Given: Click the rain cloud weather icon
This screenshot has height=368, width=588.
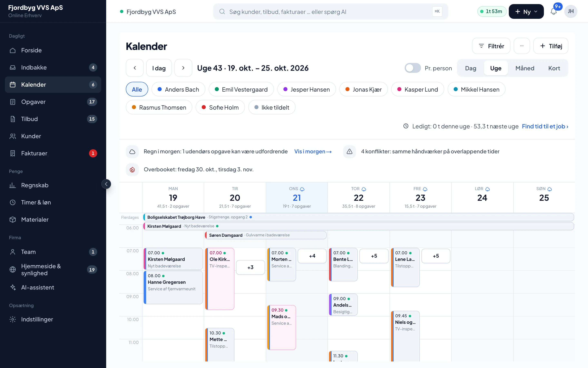Looking at the screenshot, I should click(x=132, y=151).
